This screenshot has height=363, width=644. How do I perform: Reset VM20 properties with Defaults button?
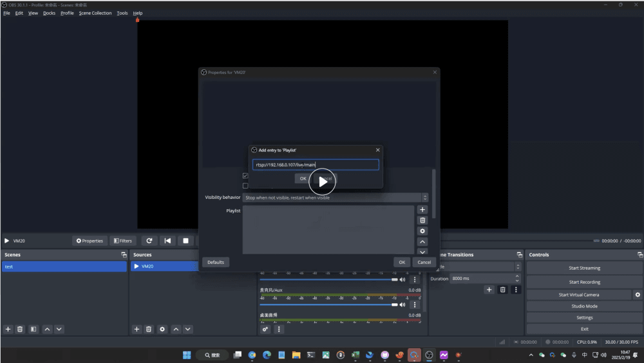(216, 262)
